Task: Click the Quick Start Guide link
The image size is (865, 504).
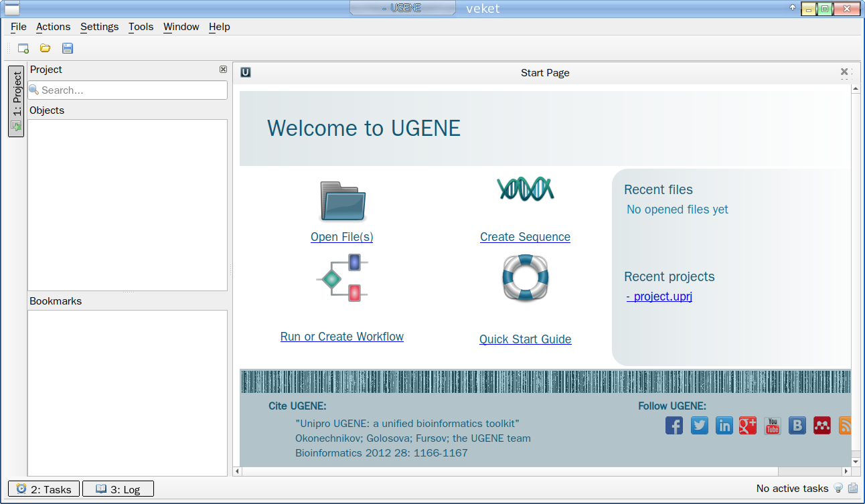Action: (x=526, y=339)
